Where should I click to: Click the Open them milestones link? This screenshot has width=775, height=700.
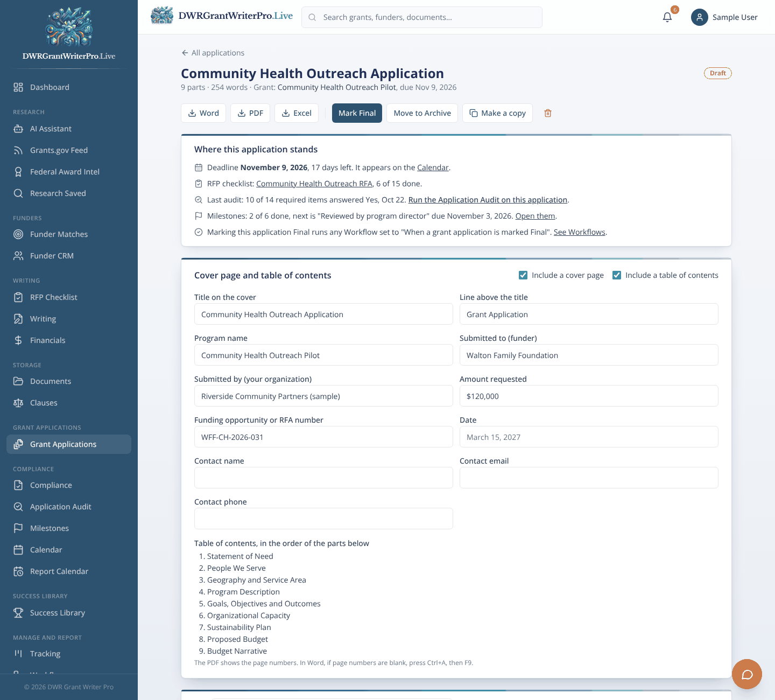pyautogui.click(x=535, y=216)
